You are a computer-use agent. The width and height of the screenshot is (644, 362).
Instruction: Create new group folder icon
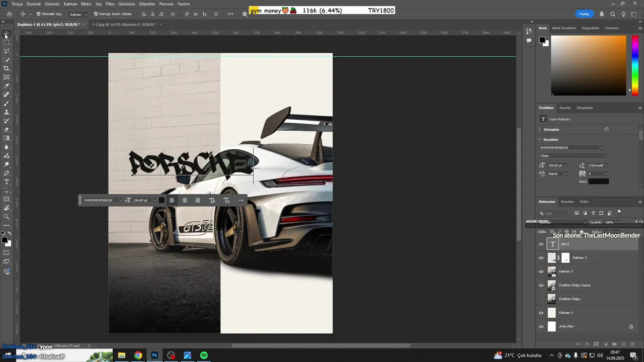[x=614, y=344]
